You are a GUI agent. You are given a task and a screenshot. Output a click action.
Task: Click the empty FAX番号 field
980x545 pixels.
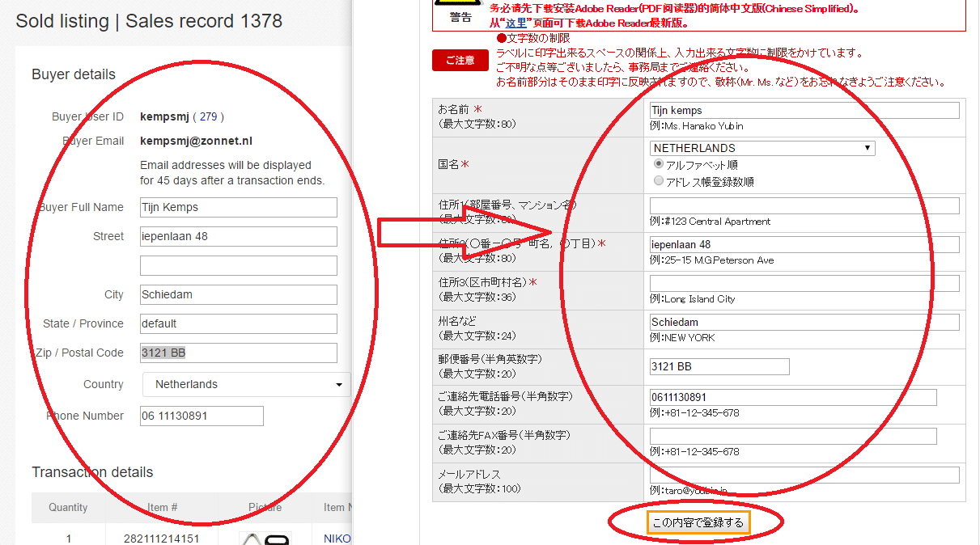tap(793, 436)
